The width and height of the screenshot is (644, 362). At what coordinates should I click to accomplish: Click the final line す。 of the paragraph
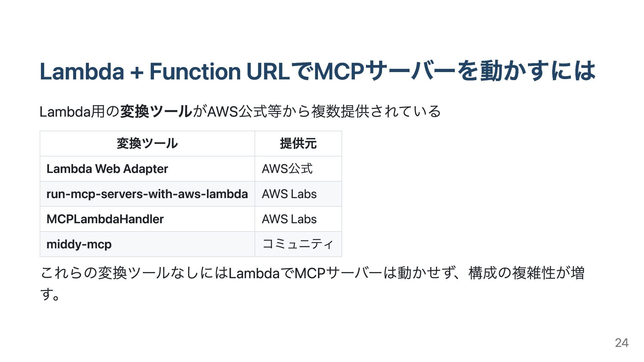tap(50, 294)
